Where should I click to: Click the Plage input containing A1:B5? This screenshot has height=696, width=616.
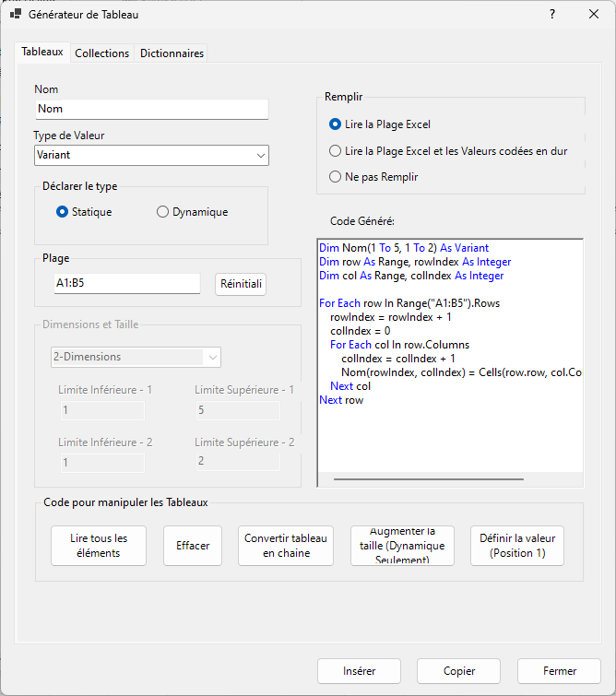point(127,283)
